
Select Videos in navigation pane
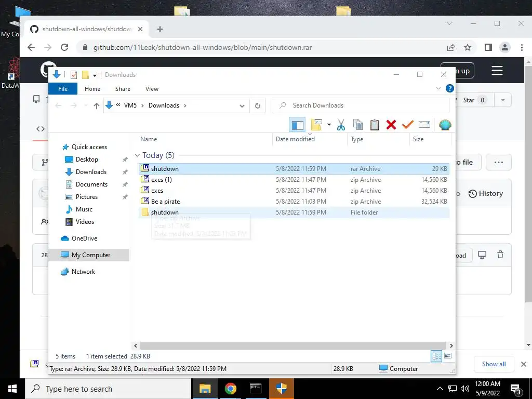(85, 222)
